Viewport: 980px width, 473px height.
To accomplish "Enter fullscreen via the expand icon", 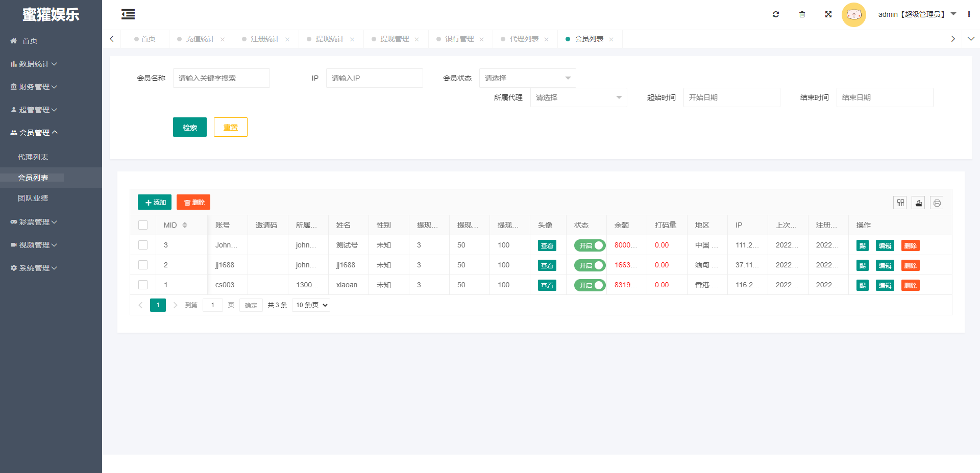I will (828, 14).
